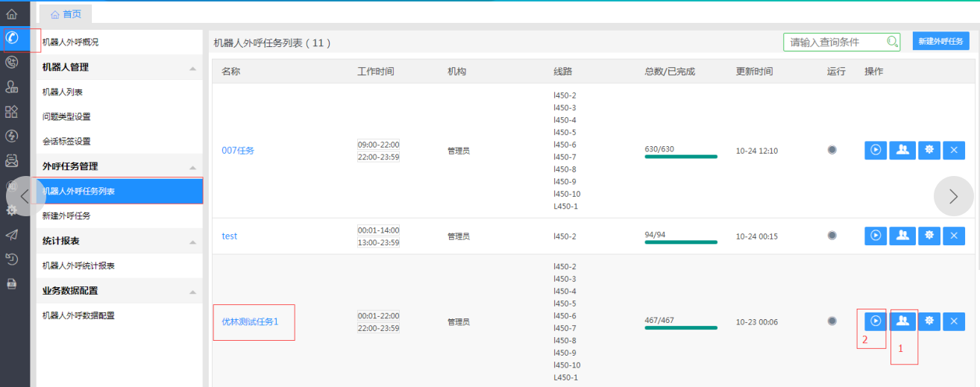Open customer list icon for test task
This screenshot has width=980, height=387.
click(902, 236)
